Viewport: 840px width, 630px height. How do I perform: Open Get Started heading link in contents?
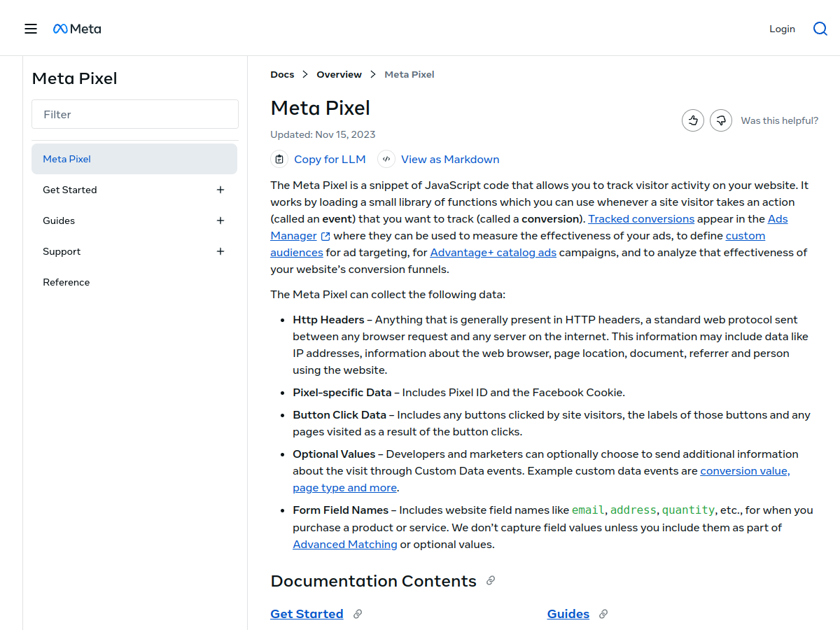coord(307,614)
